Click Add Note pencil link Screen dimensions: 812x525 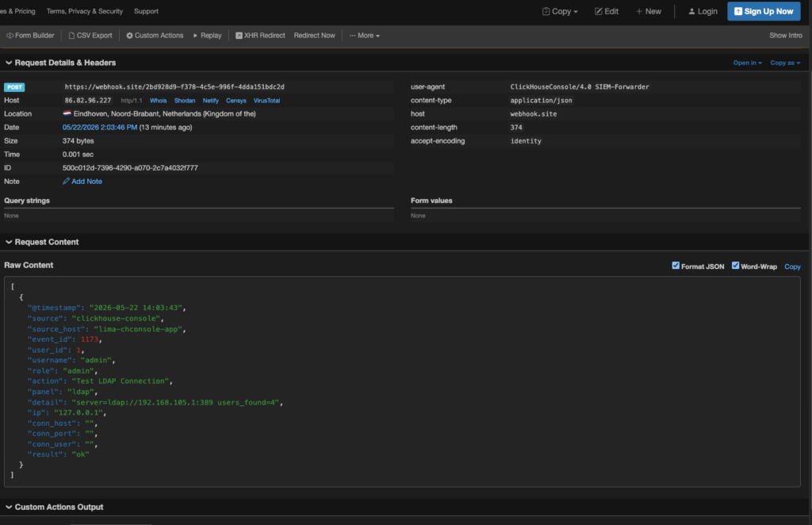[x=82, y=182]
